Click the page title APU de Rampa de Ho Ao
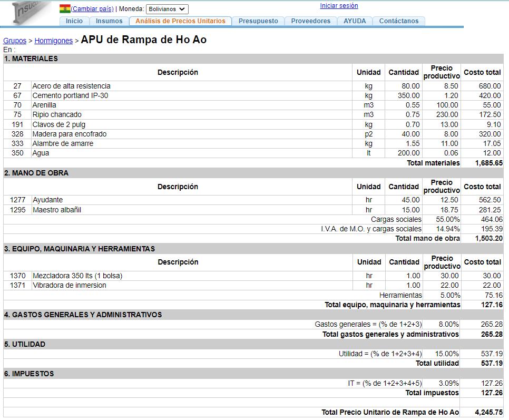 click(x=143, y=40)
